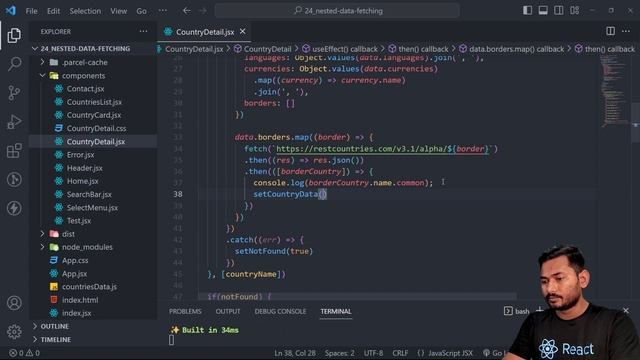Open the overflow menu ellipsis in menu bar
Image resolution: width=640 pixels, height=360 pixels.
(x=162, y=11)
